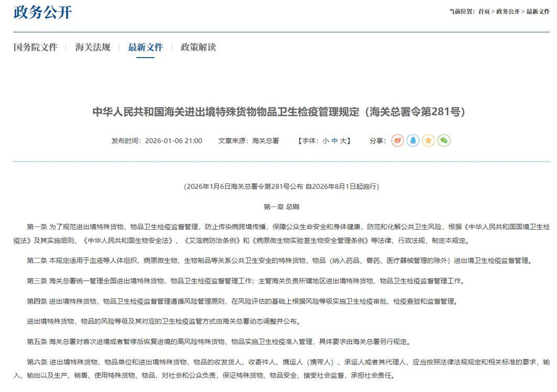Switch to the 政策解读 tab
This screenshot has height=392, width=557.
198,47
